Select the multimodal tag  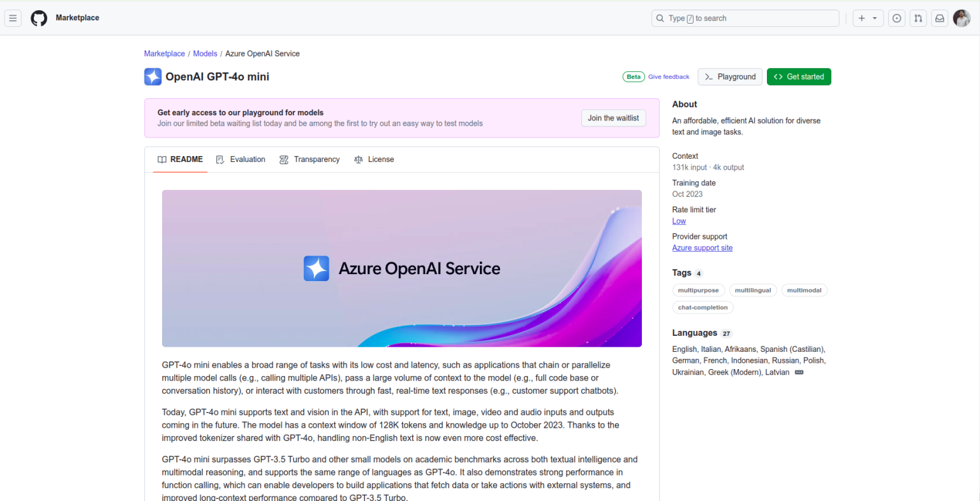tap(804, 290)
